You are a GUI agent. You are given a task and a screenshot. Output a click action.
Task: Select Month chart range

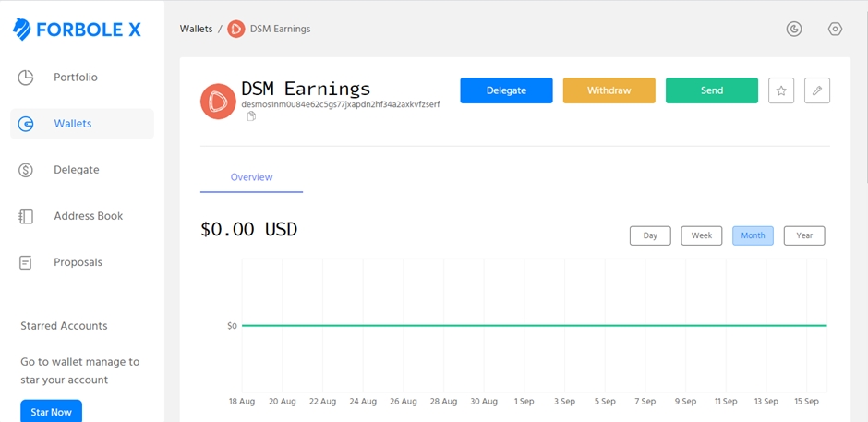(x=753, y=235)
